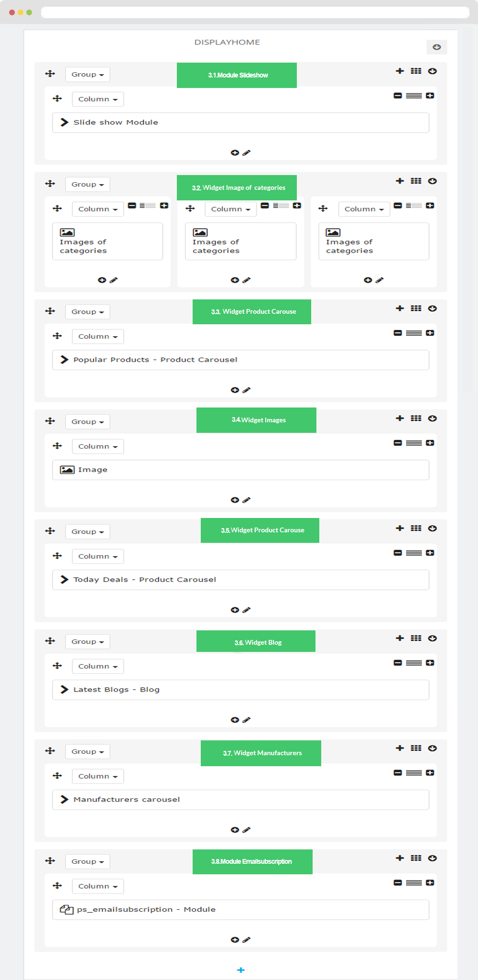
Task: Click the pencil edit icon under Slide show Module
Action: point(247,153)
